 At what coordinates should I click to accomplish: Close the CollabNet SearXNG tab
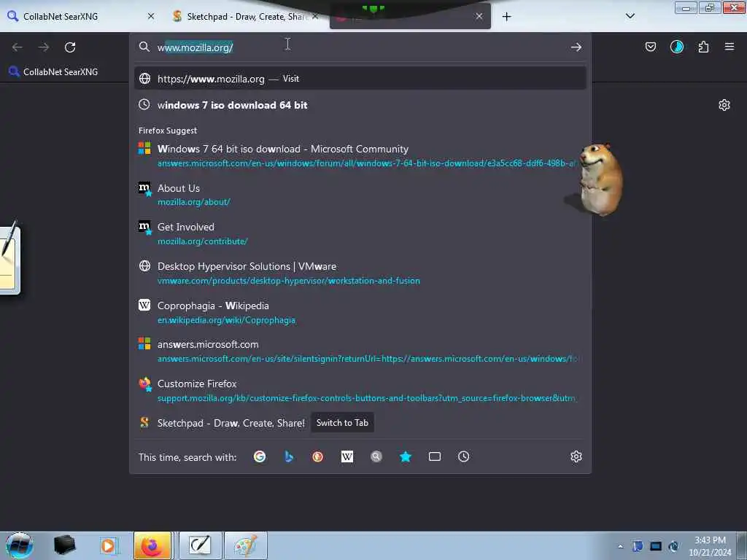[x=151, y=16]
